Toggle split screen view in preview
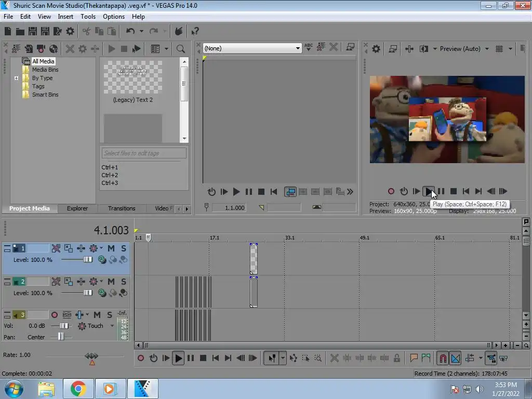Viewport: 532px width, 399px height. 424,49
